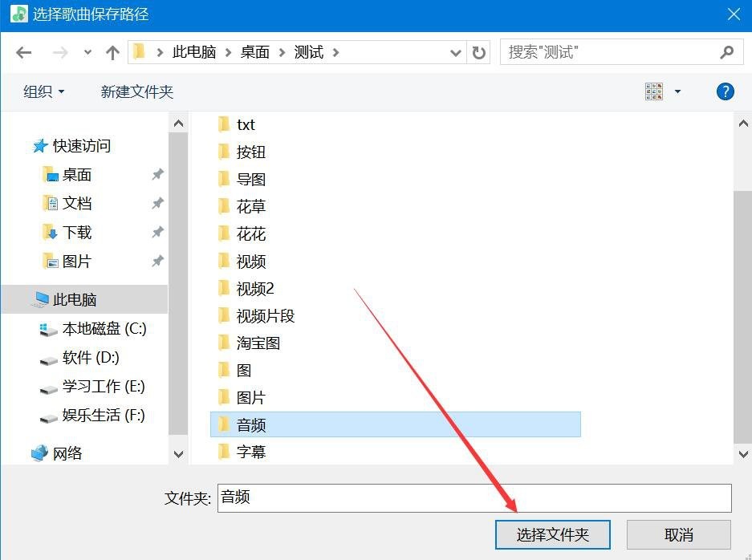Select 快速访问 in navigation pane
The height and width of the screenshot is (560, 752).
pyautogui.click(x=82, y=146)
